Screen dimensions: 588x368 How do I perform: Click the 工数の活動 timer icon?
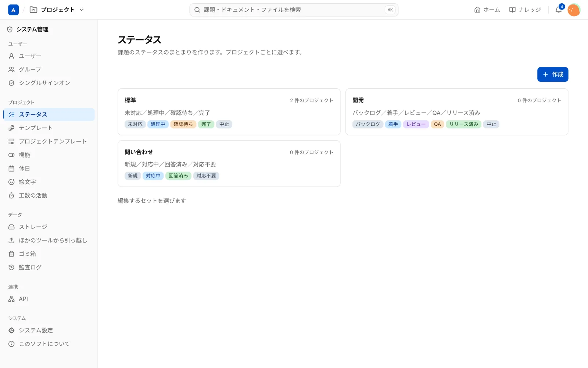[x=11, y=195]
